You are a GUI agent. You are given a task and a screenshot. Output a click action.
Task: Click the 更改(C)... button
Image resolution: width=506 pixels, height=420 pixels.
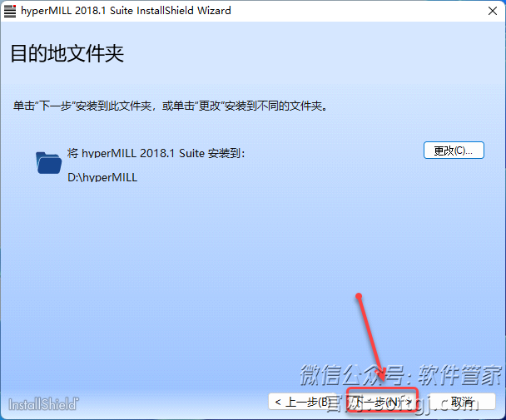click(x=454, y=151)
